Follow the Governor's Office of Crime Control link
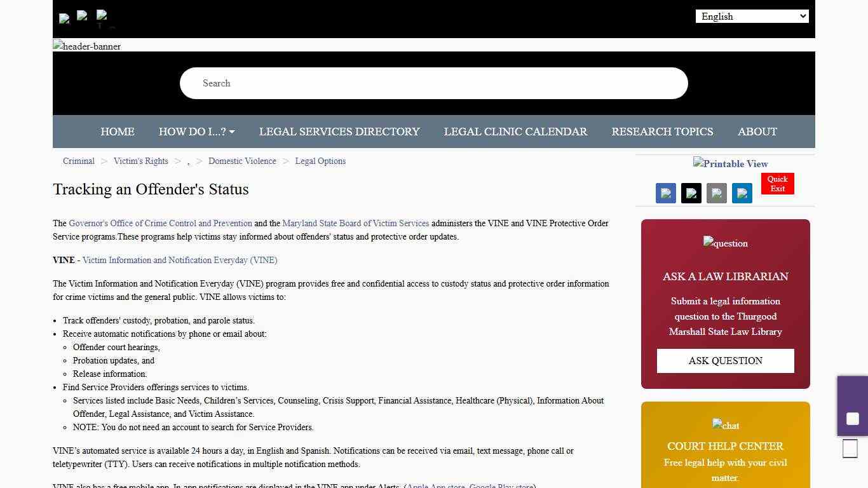This screenshot has width=868, height=488. click(160, 223)
